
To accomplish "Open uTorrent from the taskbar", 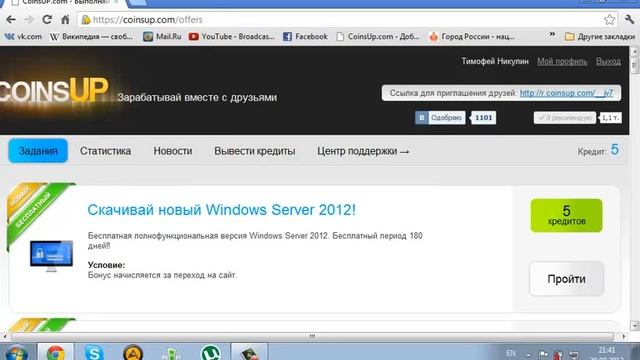I will pos(210,352).
